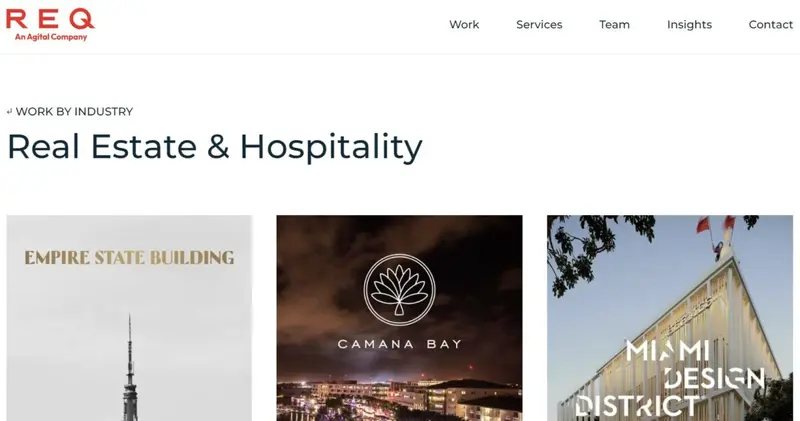
Task: Go to the Team page
Action: tap(614, 24)
